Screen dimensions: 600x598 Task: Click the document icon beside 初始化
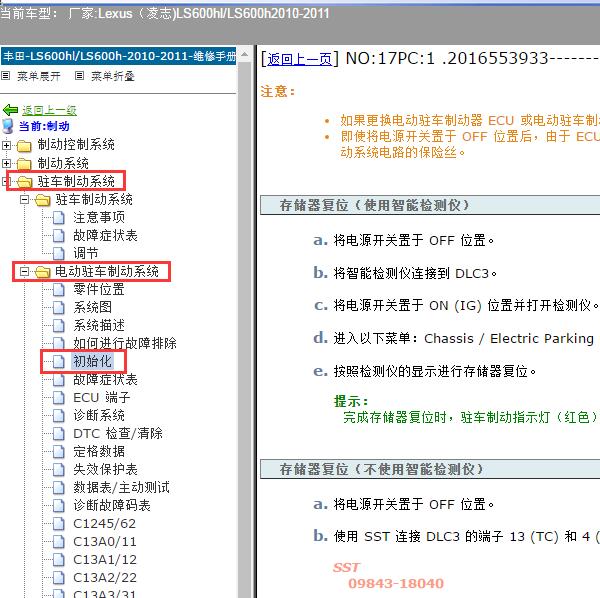click(59, 361)
